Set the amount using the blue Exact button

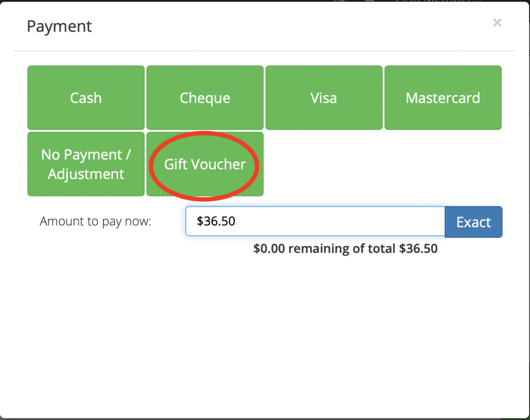tap(473, 222)
